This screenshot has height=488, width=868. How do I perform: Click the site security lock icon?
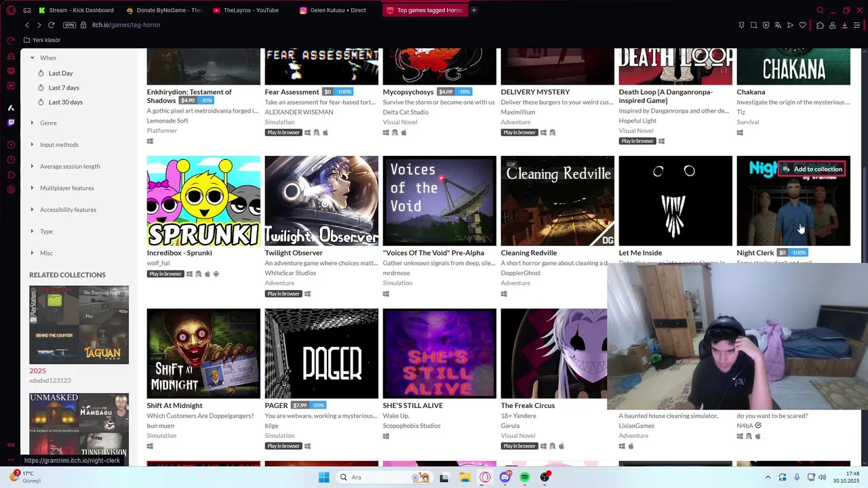[x=83, y=25]
